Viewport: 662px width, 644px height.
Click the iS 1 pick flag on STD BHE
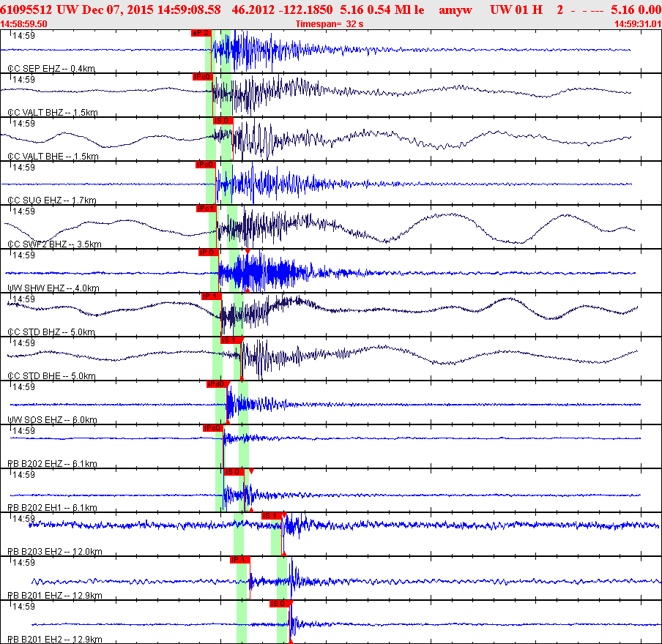(231, 340)
